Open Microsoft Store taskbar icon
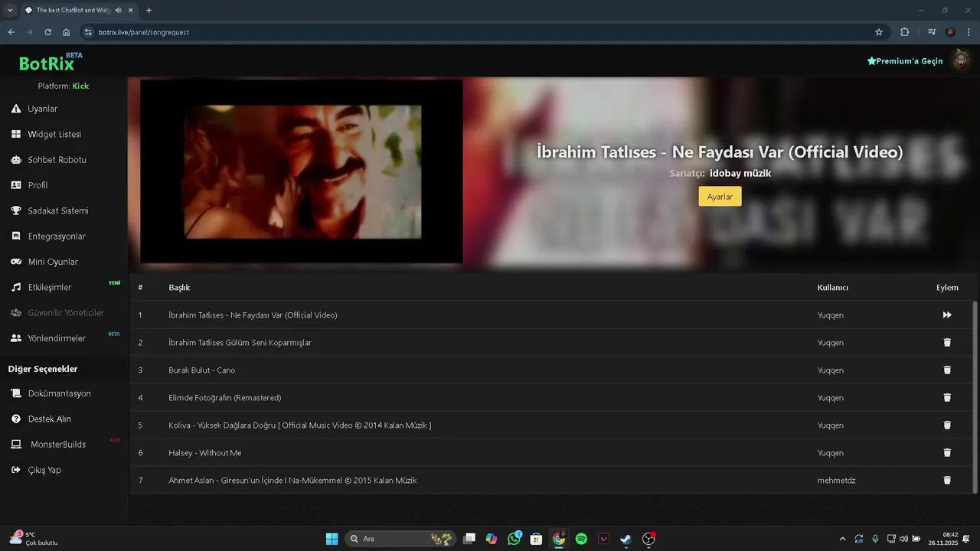980x551 pixels. coord(537,539)
